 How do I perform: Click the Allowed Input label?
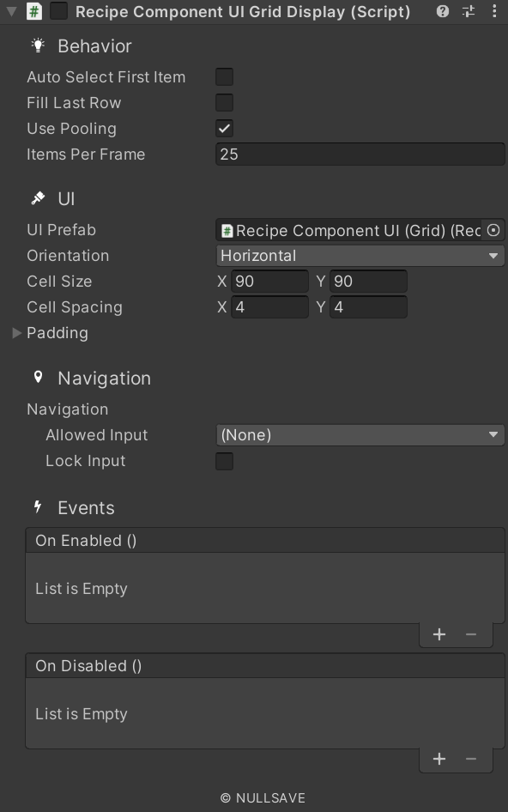tap(97, 435)
